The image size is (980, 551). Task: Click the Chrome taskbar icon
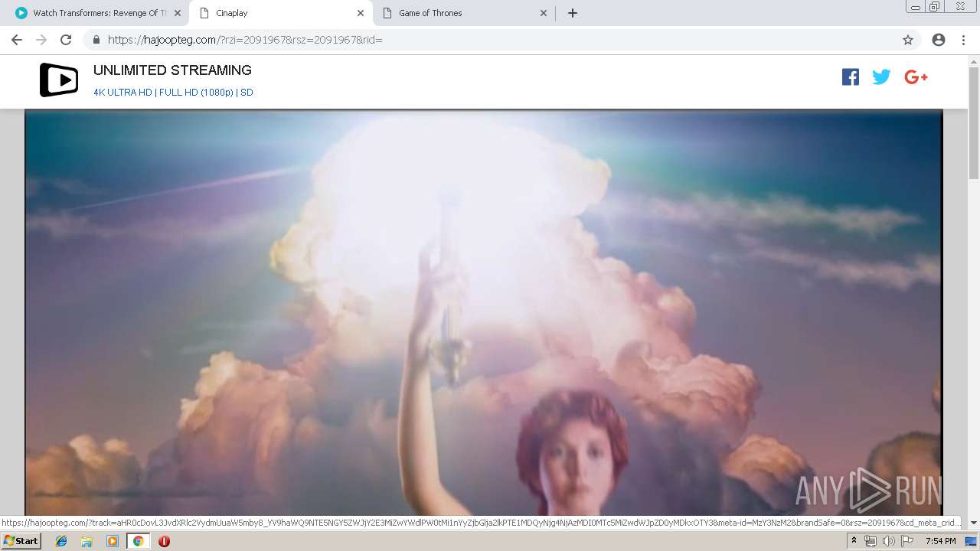[x=138, y=541]
